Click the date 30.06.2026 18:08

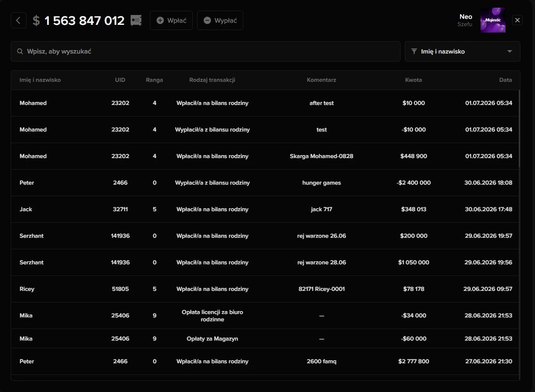pyautogui.click(x=488, y=183)
